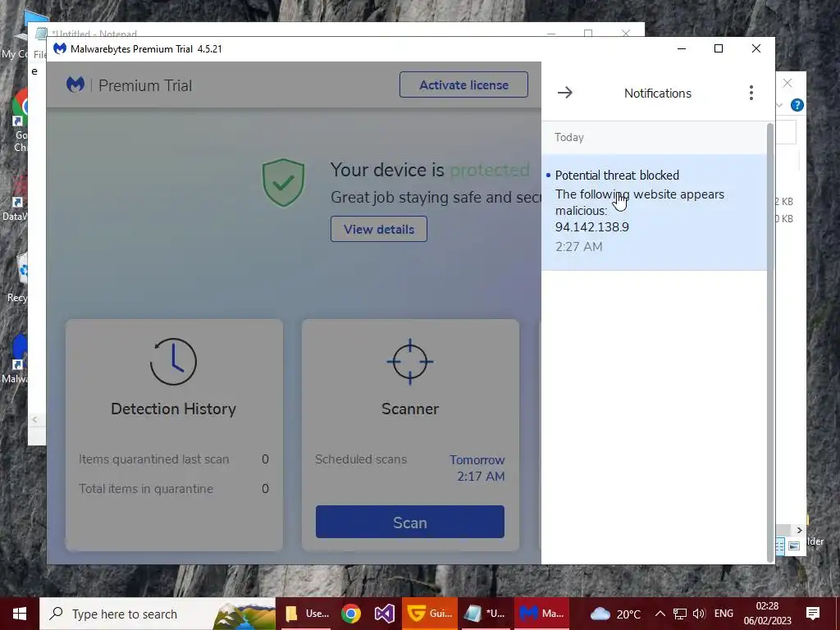The width and height of the screenshot is (840, 630).
Task: Open the Windows Start menu
Action: coord(20,614)
